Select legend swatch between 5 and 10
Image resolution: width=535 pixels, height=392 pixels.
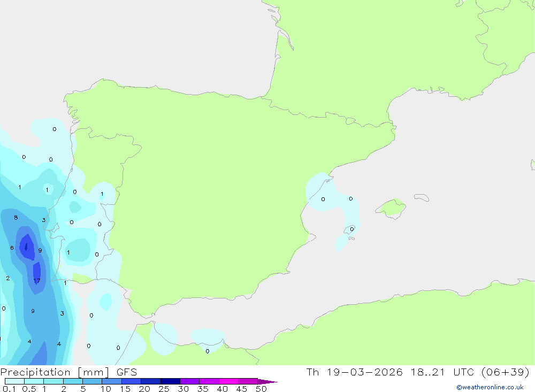(93, 381)
